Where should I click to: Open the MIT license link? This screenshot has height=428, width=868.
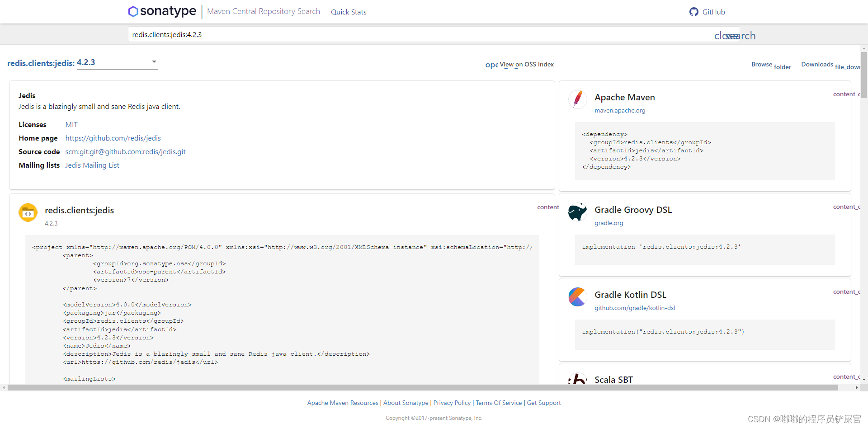pos(71,124)
